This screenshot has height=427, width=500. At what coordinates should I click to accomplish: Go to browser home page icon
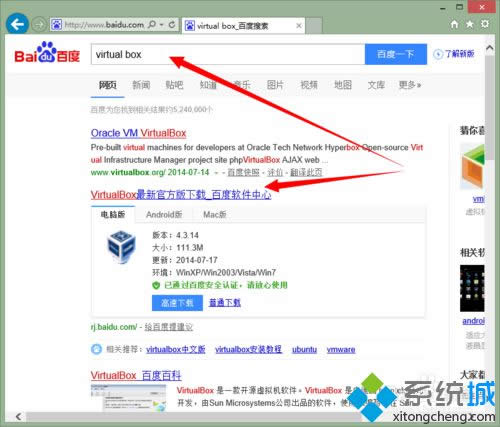(x=454, y=24)
